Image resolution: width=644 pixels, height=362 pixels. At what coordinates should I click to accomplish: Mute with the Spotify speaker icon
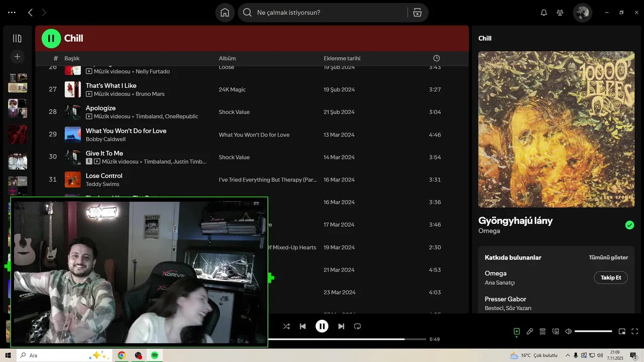pyautogui.click(x=569, y=331)
